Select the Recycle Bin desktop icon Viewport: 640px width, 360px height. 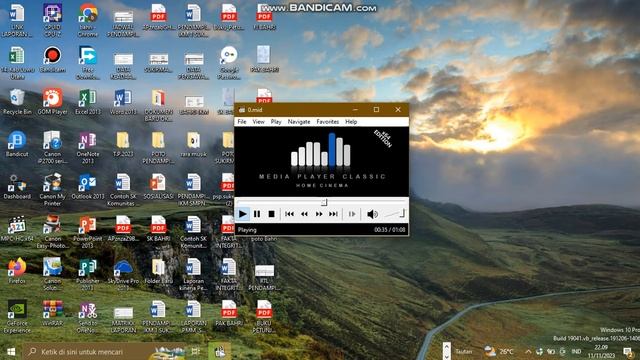coord(17,102)
